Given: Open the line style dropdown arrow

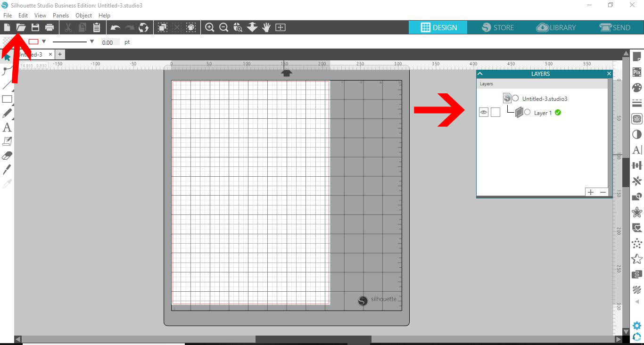Looking at the screenshot, I should (x=92, y=41).
